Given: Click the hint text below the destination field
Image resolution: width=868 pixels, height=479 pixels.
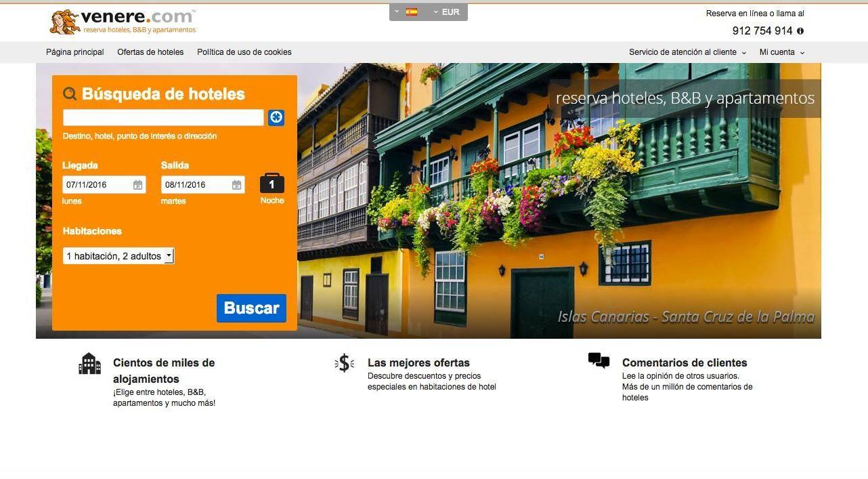Looking at the screenshot, I should pyautogui.click(x=139, y=136).
